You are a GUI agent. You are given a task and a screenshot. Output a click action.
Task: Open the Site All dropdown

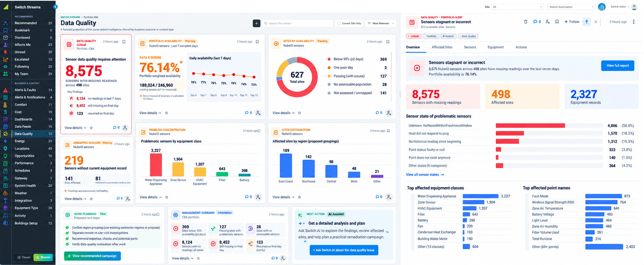coord(517,7)
